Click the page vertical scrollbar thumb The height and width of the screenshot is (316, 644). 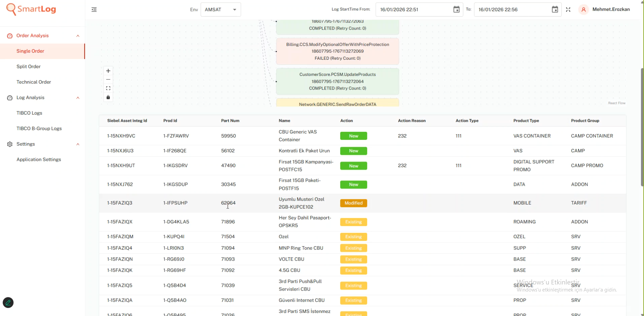(642, 127)
